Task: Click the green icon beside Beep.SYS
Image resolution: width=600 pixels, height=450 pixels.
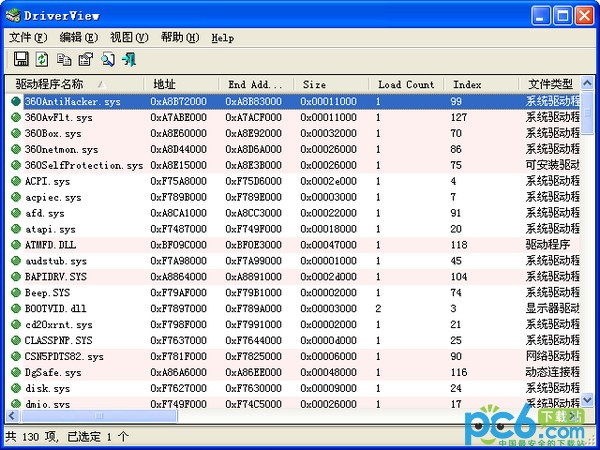Action: click(16, 293)
